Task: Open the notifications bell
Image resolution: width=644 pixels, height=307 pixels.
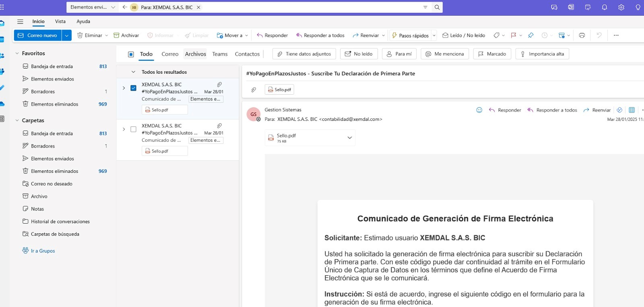Action: point(604,7)
